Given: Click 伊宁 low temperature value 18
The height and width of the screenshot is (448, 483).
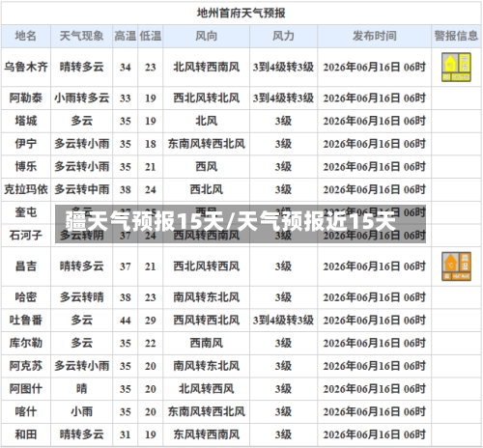Looking at the screenshot, I should click(x=151, y=144).
